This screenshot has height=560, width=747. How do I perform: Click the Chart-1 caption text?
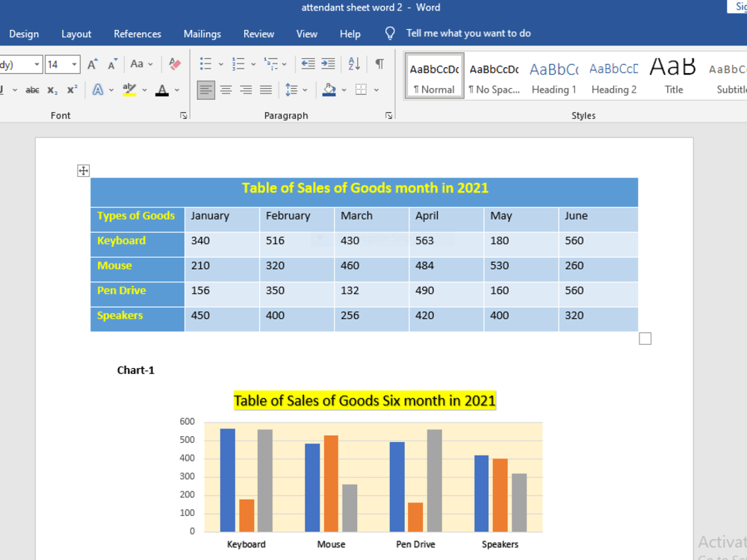(x=136, y=370)
